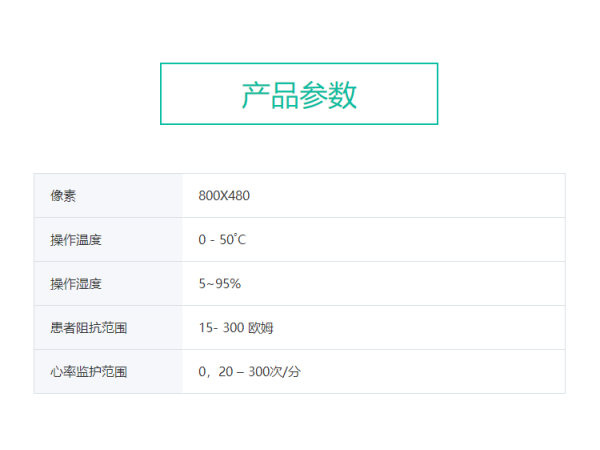Click the 0, 20 – 300次/分 value
This screenshot has width=600, height=450.
[249, 372]
